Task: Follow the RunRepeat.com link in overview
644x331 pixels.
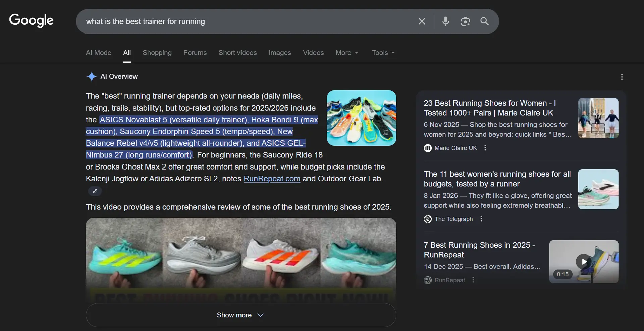Action: click(x=272, y=179)
